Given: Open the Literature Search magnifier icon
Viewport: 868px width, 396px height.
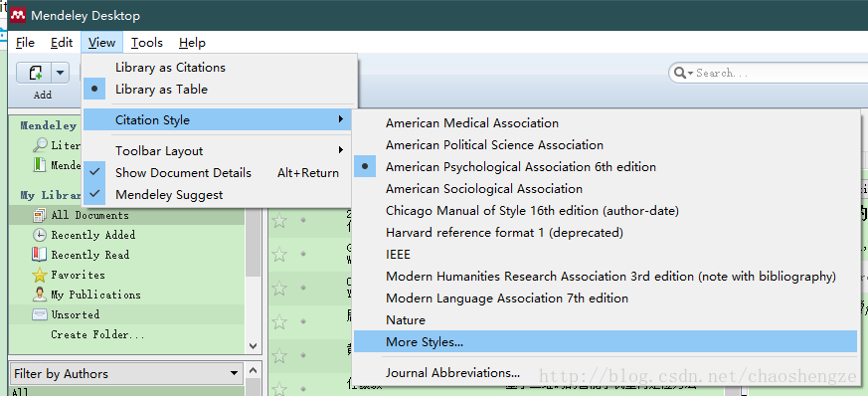Looking at the screenshot, I should [x=40, y=145].
